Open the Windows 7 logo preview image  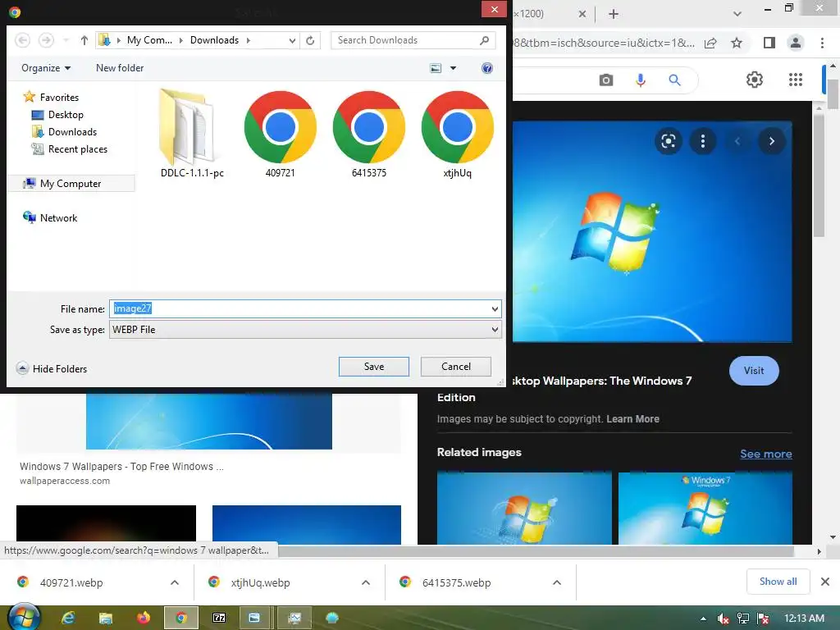click(x=652, y=231)
